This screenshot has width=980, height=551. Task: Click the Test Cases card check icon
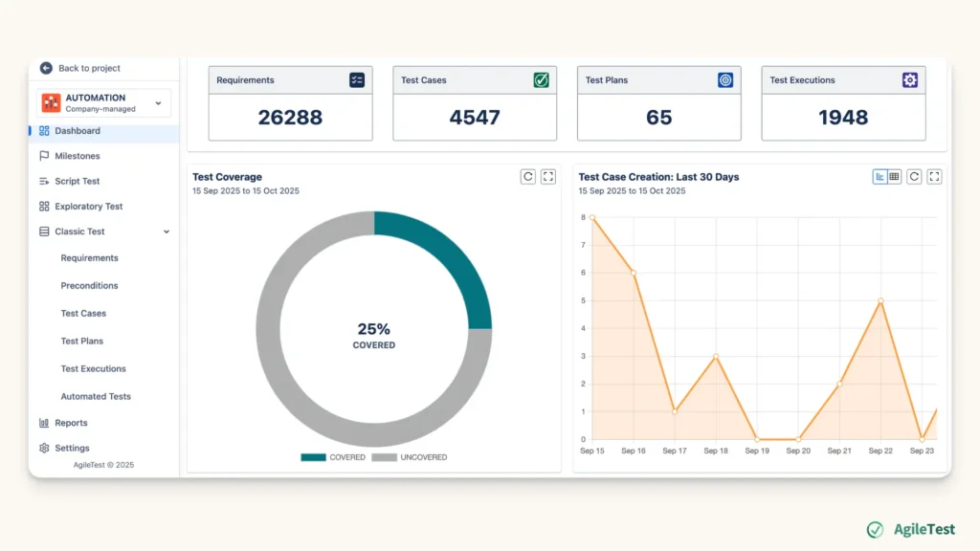click(x=542, y=80)
